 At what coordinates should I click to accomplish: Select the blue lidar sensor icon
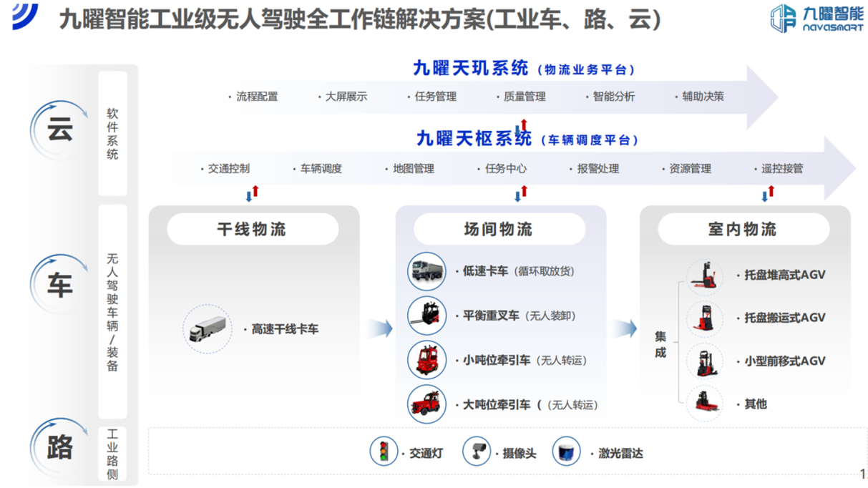click(566, 452)
